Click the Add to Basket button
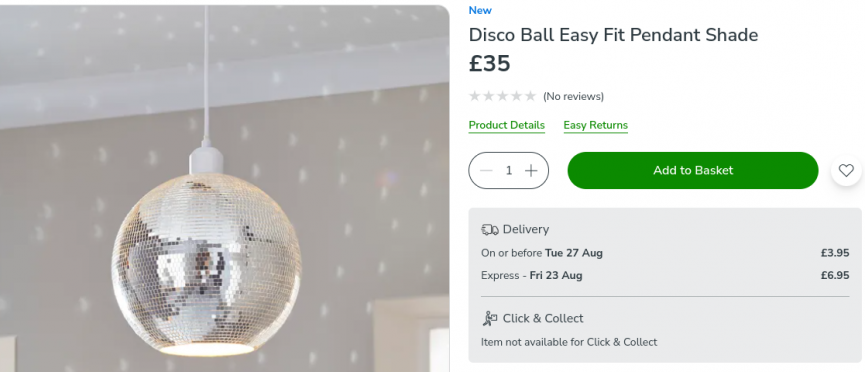The image size is (865, 372). click(x=692, y=171)
